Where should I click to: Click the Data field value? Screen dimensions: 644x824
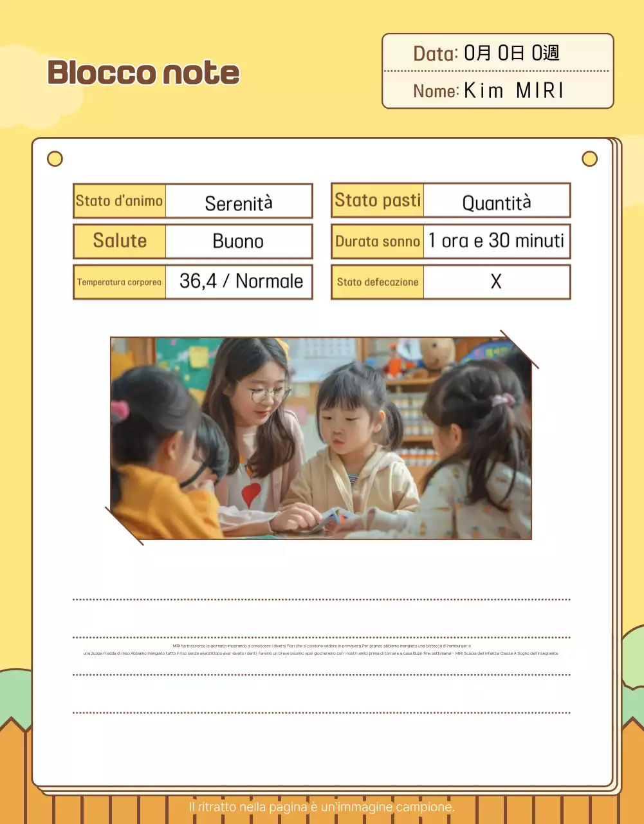[x=511, y=53]
